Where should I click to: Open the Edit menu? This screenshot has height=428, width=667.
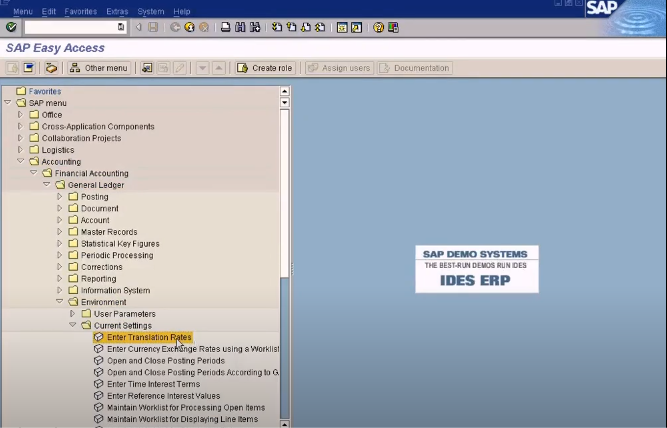point(48,11)
